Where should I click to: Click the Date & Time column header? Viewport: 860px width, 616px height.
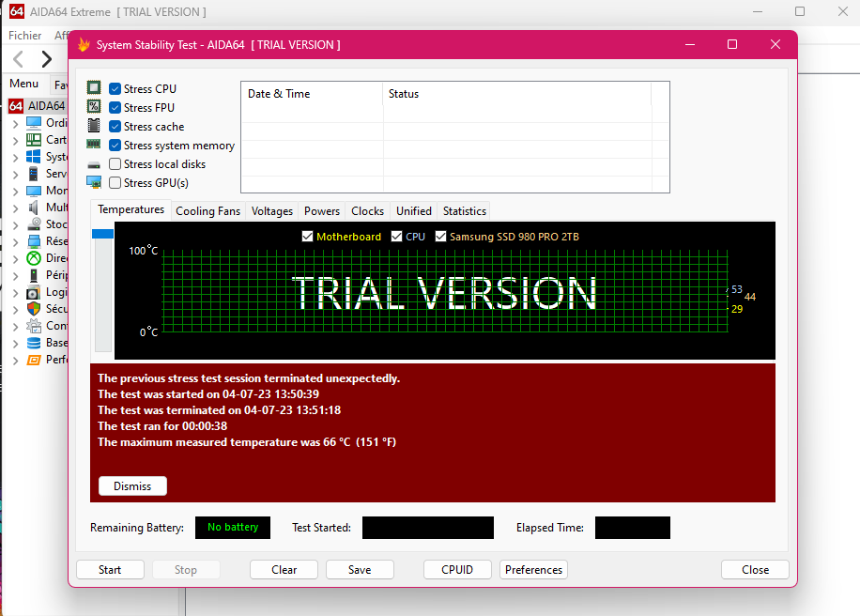coord(312,94)
